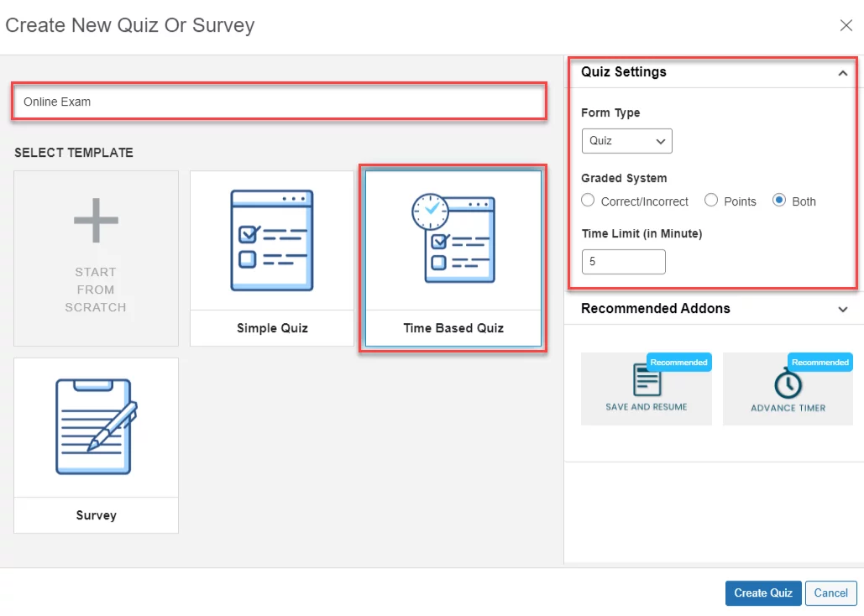Select the Simple Quiz template icon
Screen dimensions: 864x616
click(x=272, y=240)
